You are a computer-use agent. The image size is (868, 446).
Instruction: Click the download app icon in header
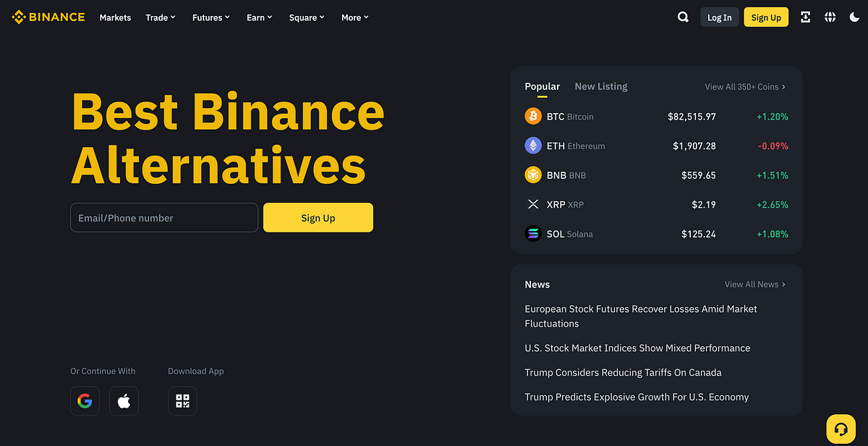(x=805, y=17)
